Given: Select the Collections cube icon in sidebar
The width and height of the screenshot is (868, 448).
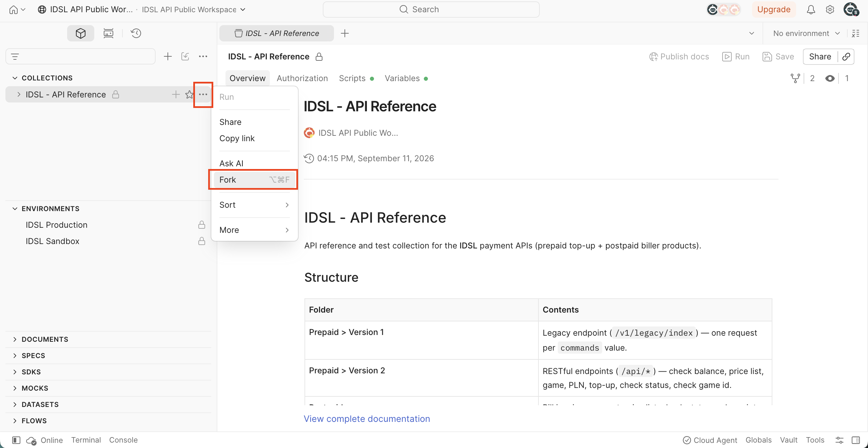Looking at the screenshot, I should (81, 33).
